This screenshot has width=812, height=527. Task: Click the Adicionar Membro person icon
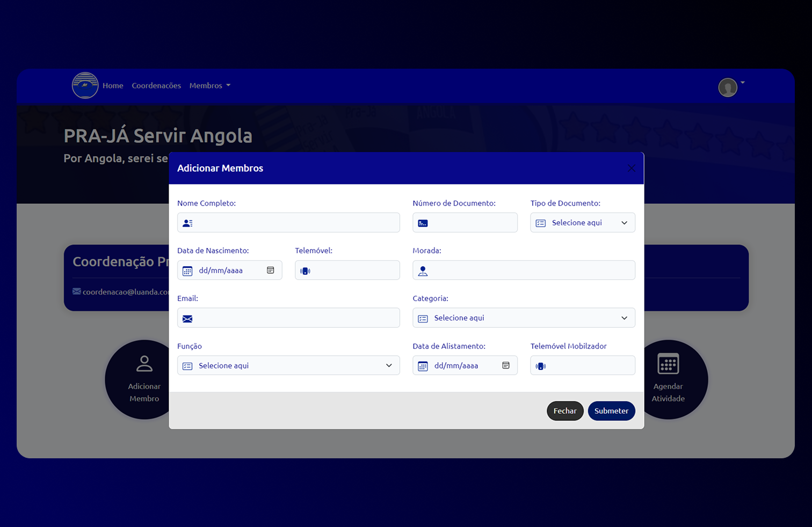point(144,364)
